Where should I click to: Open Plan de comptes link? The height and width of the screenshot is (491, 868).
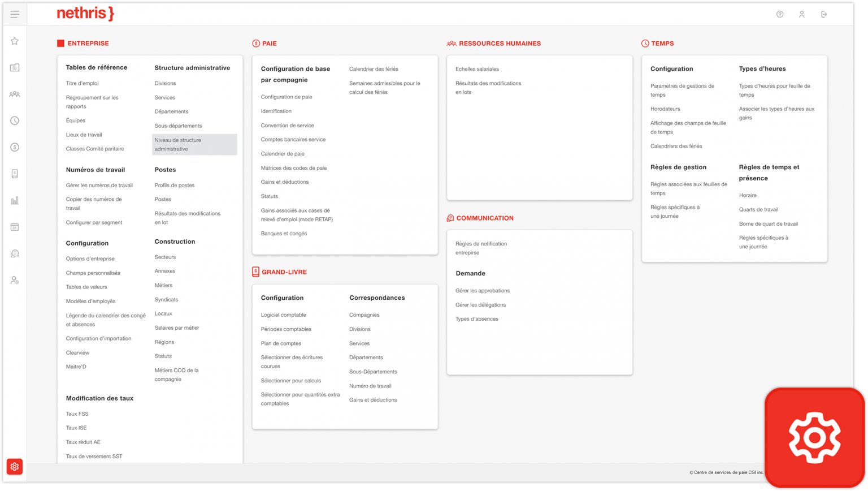[281, 343]
